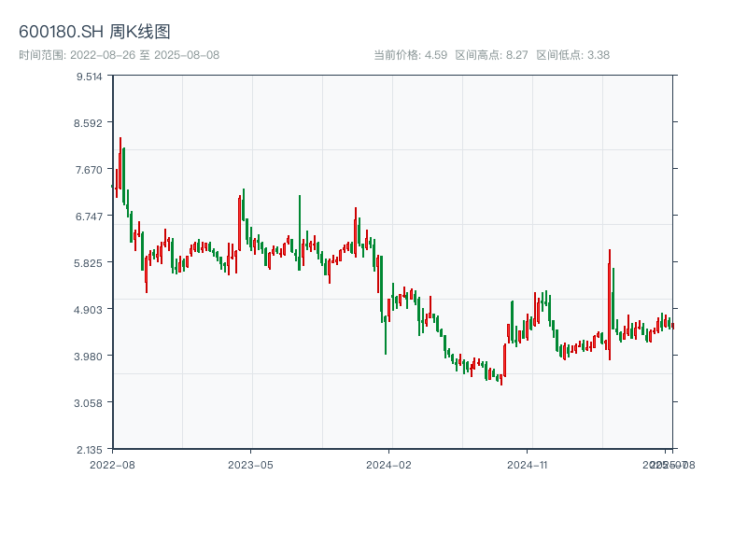
Task: Pick the 6.747 price axis label
Action: pyautogui.click(x=90, y=217)
